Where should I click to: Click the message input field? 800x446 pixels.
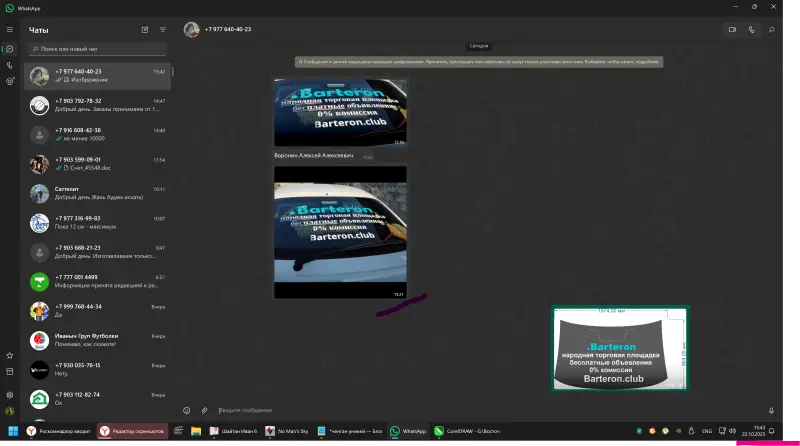(x=480, y=410)
